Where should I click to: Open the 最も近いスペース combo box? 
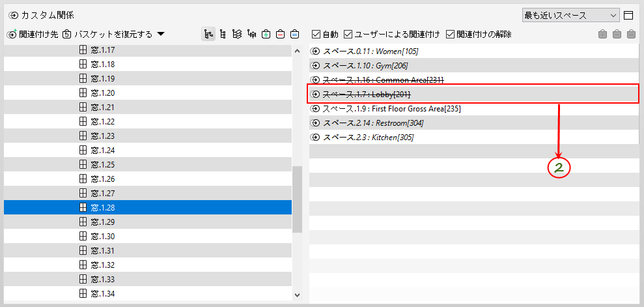(x=570, y=16)
